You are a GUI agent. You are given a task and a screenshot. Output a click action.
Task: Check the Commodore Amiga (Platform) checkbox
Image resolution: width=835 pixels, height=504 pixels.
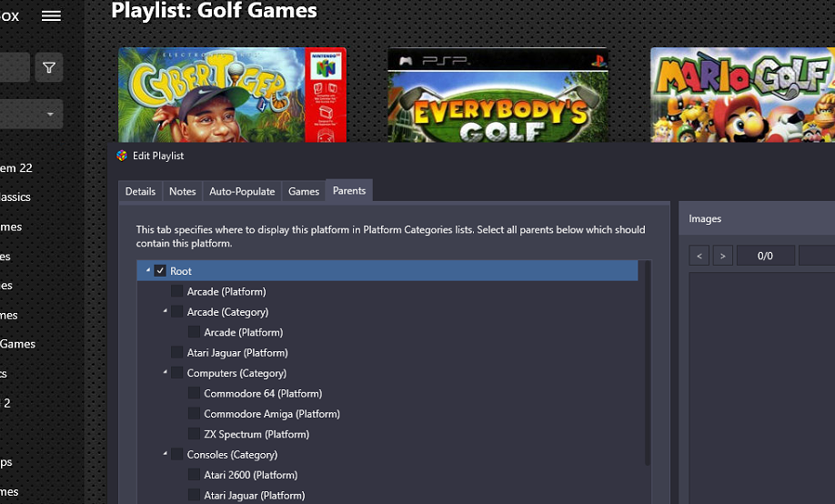(194, 413)
